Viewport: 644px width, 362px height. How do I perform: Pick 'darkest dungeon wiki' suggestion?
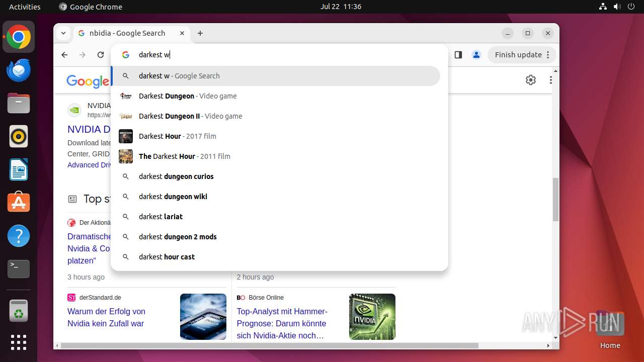(x=276, y=197)
